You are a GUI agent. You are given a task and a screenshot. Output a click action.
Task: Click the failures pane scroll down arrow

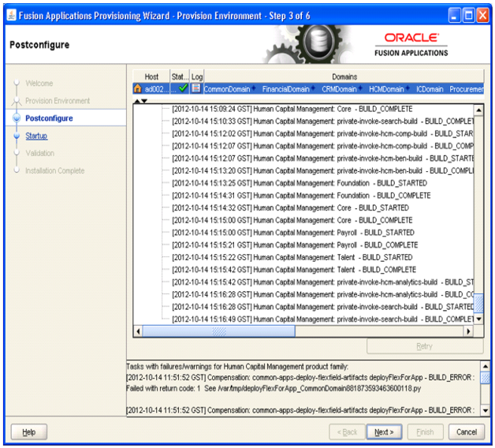(x=486, y=410)
